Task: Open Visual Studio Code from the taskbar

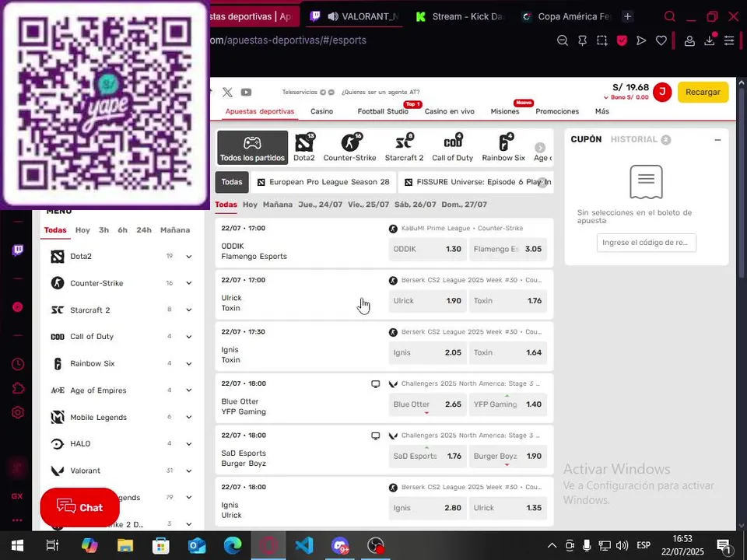Action: 304,545
